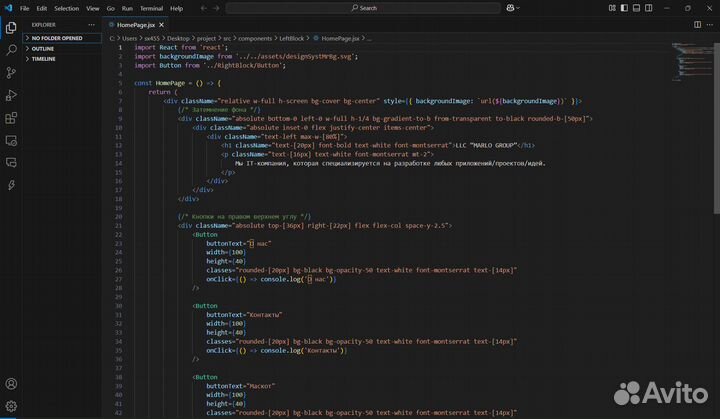Open the Search view in activity bar
Image resolution: width=720 pixels, height=419 pixels.
[x=11, y=50]
